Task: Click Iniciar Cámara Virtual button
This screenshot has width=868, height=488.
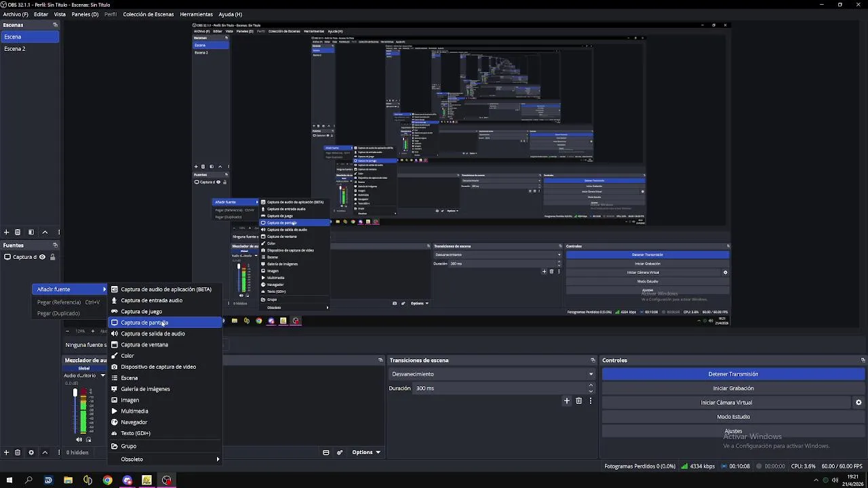Action: (726, 403)
